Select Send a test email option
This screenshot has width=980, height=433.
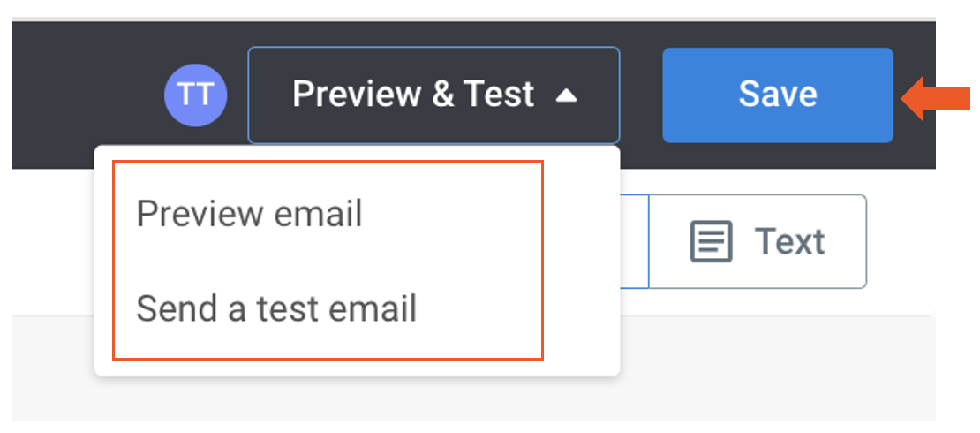(x=276, y=309)
